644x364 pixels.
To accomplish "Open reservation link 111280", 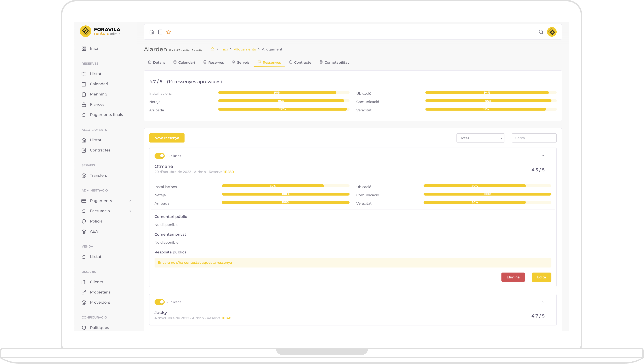I will point(229,172).
